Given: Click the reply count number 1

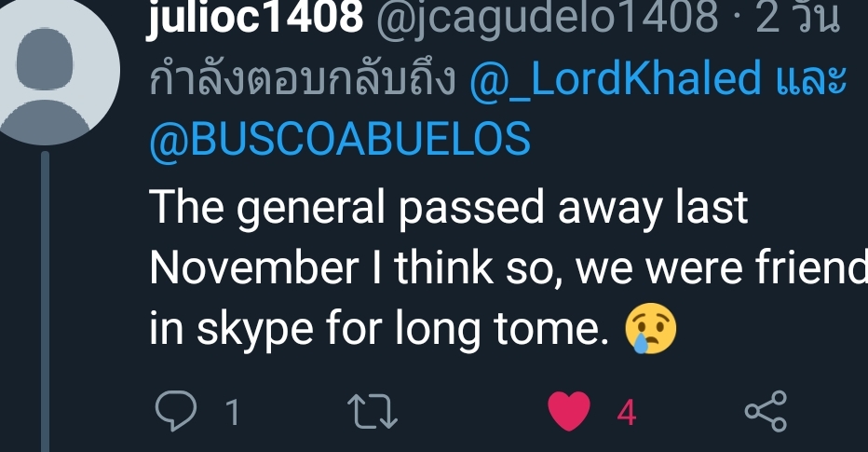Looking at the screenshot, I should (x=233, y=413).
